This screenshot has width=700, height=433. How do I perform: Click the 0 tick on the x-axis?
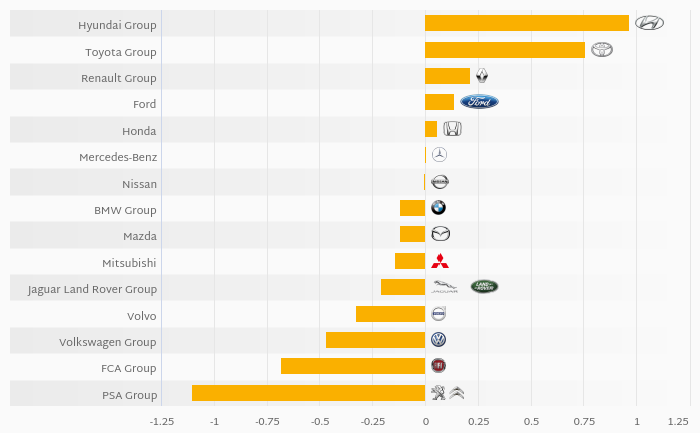coord(425,421)
